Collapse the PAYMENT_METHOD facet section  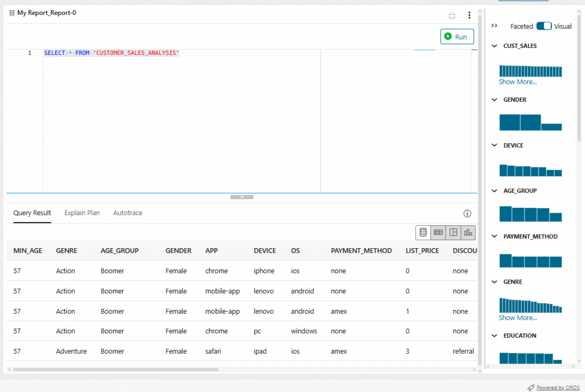[x=495, y=236]
